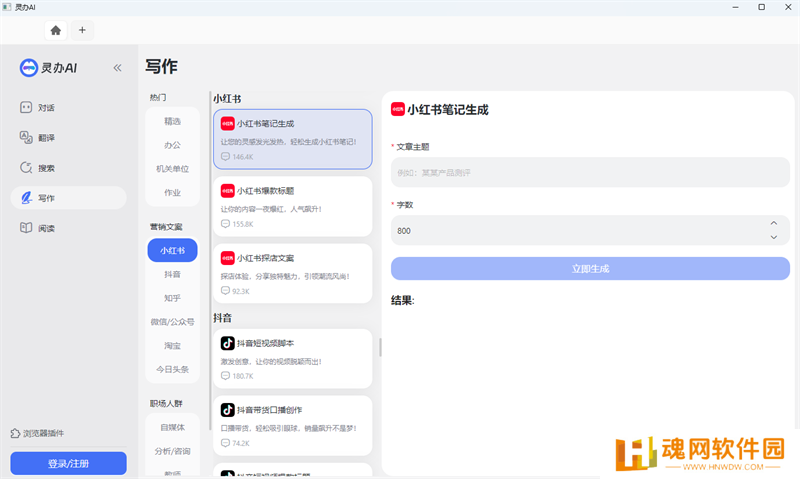
Task: Select 写作 writing in sidebar
Action: [68, 198]
